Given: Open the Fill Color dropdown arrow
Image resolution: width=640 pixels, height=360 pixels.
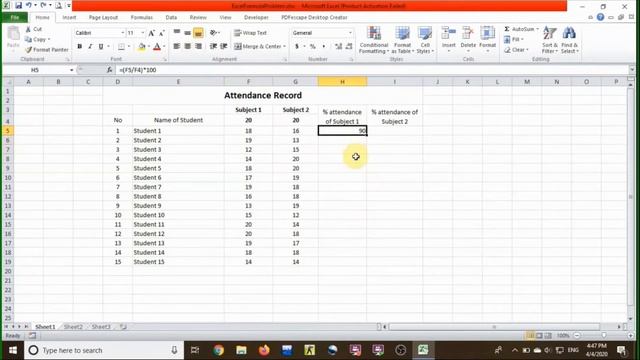Looking at the screenshot, I should tap(149, 47).
